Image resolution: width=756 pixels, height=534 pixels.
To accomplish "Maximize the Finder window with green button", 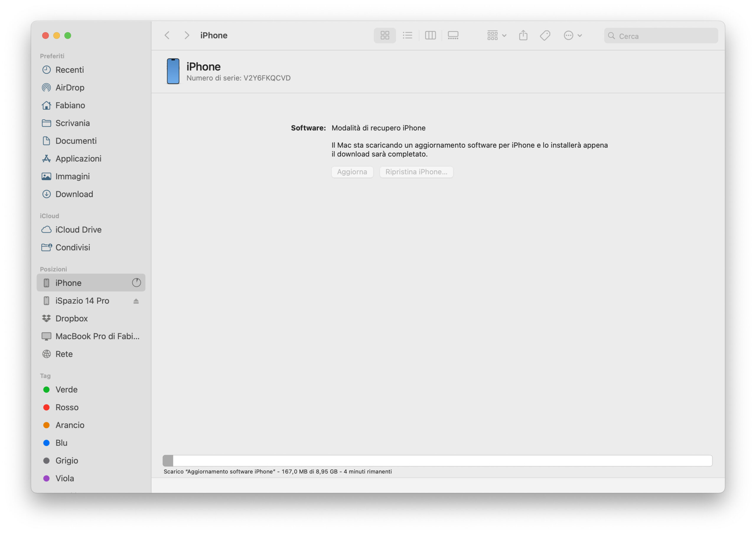I will (x=68, y=35).
